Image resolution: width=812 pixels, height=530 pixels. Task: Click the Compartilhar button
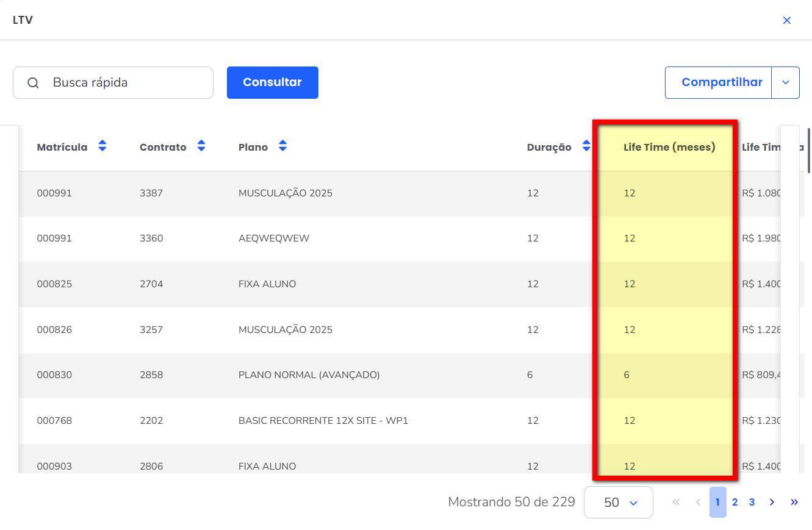click(x=721, y=82)
